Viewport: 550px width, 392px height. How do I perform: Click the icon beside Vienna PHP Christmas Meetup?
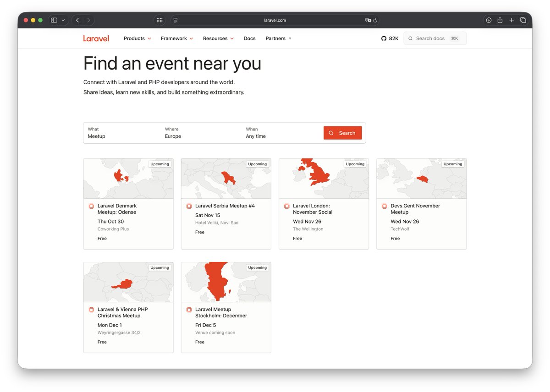coord(91,310)
